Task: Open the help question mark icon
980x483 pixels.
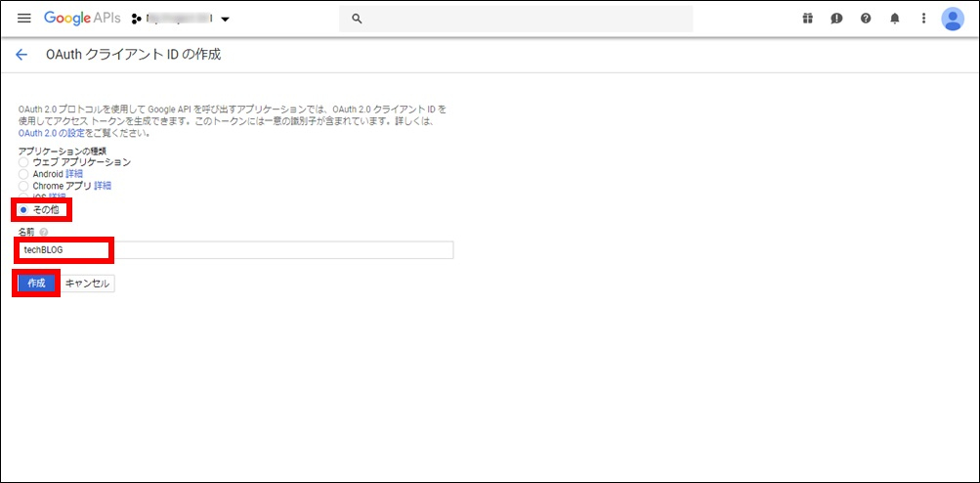Action: point(866,19)
